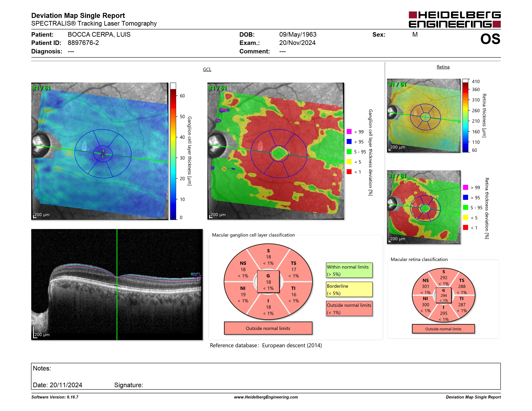Click the GCL section heading
Image resolution: width=532 pixels, height=411 pixels.
click(207, 69)
